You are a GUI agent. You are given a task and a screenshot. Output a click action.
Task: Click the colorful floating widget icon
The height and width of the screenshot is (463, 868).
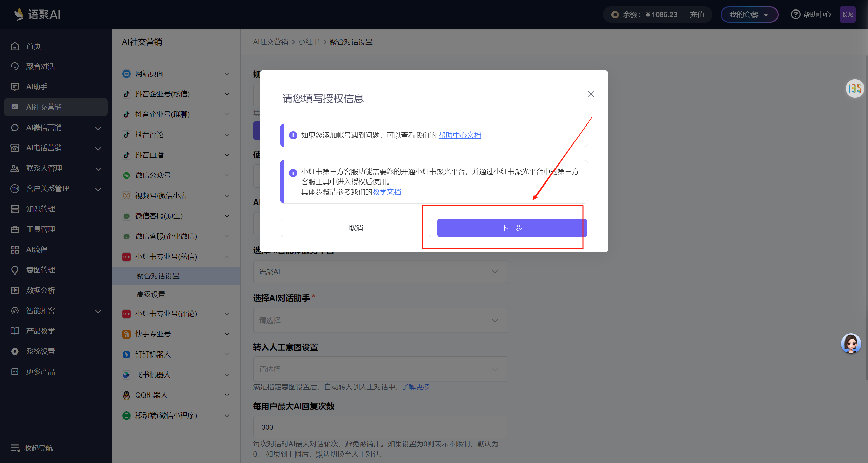point(854,89)
